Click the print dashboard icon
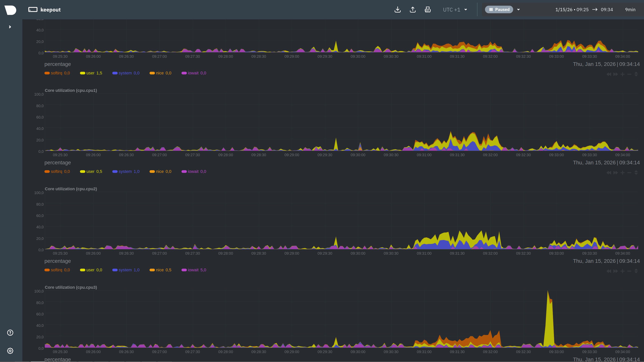This screenshot has width=644, height=362. tap(428, 9)
